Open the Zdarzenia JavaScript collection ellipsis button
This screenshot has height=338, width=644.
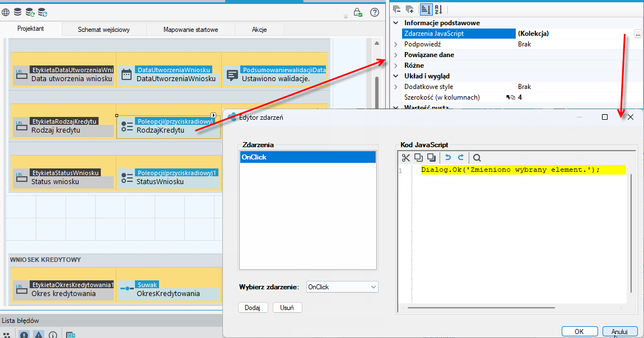tap(638, 34)
